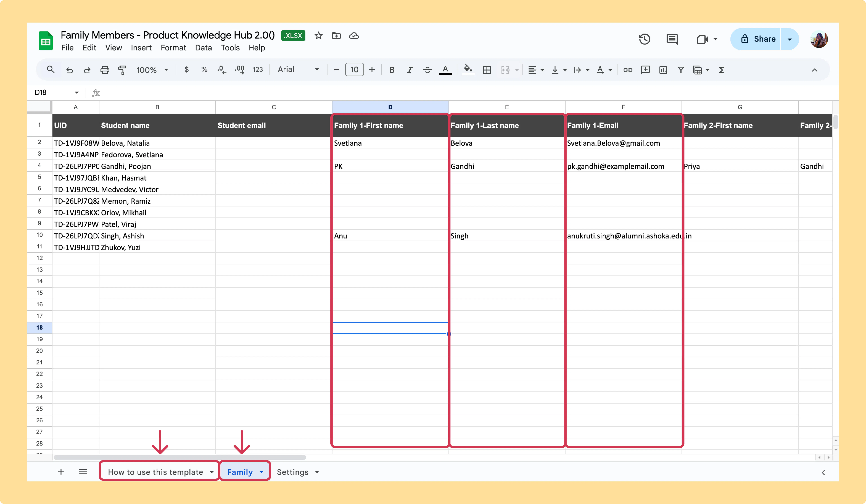The image size is (866, 504).
Task: Merge the selected cells
Action: pos(505,70)
